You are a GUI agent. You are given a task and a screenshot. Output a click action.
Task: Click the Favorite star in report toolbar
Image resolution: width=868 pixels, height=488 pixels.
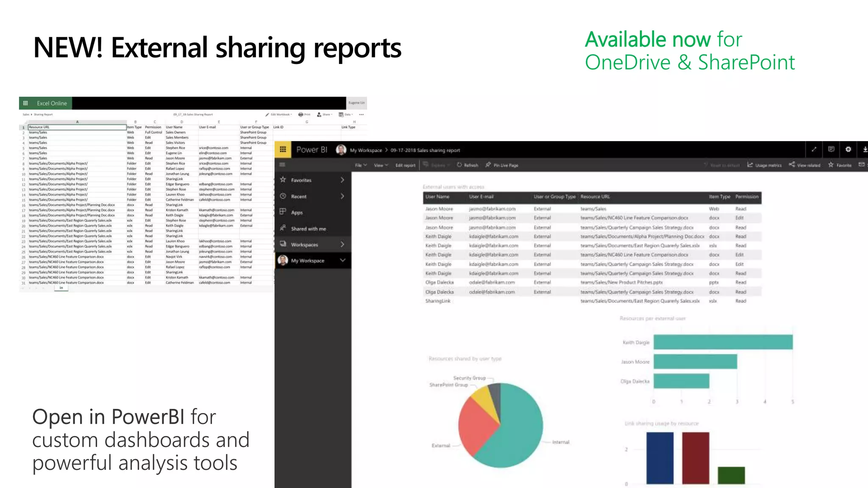831,165
